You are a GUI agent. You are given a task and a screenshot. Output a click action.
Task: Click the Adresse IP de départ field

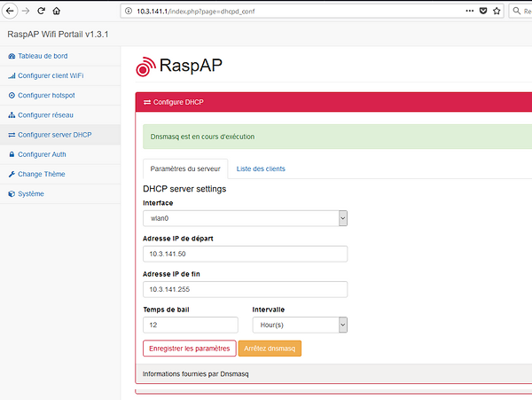[245, 254]
